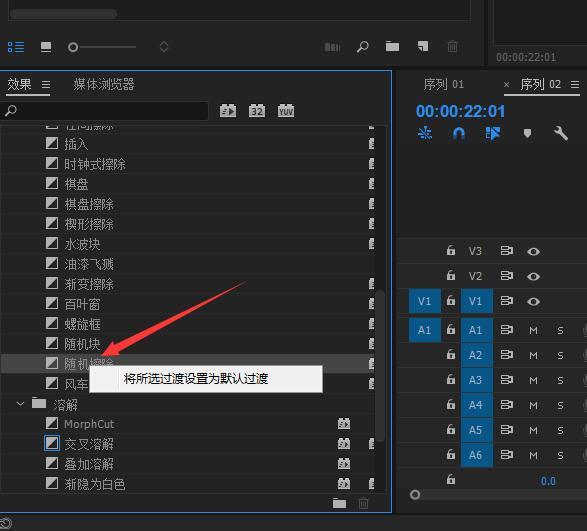Filter by YUV effects icon
Viewport: 587px width, 531px height.
tap(286, 111)
